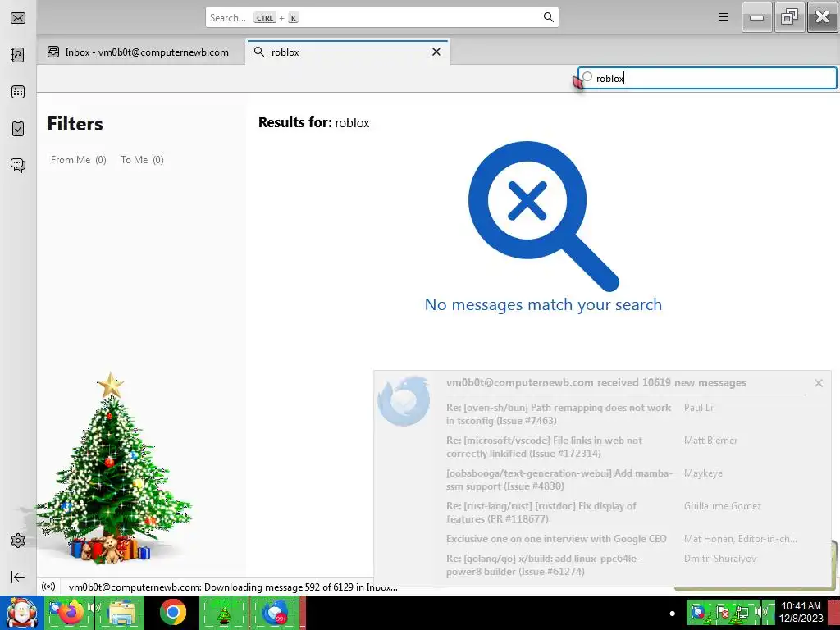This screenshot has height=630, width=840.
Task: Open the taskbar clock showing 10:41 AM
Action: click(801, 612)
